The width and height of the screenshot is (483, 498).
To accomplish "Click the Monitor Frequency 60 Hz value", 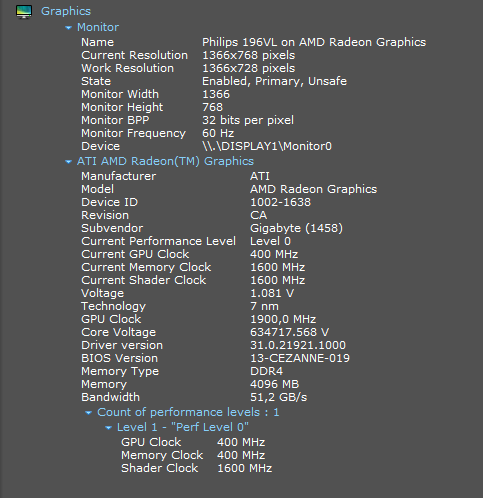I will pos(218,133).
